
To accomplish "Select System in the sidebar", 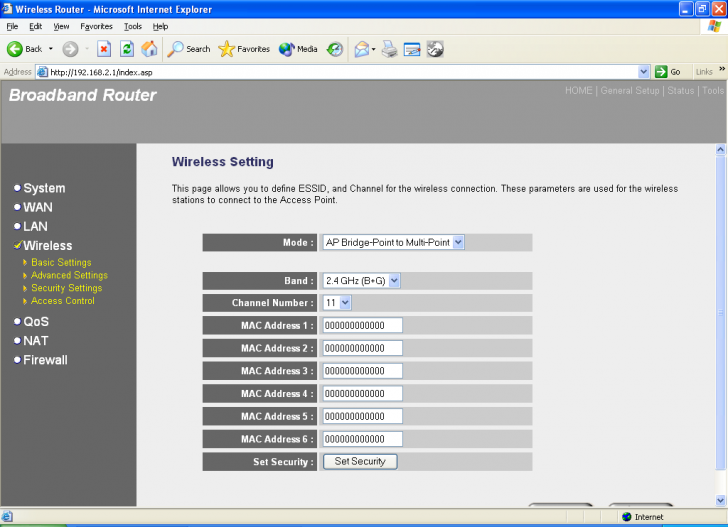I will coord(44,188).
